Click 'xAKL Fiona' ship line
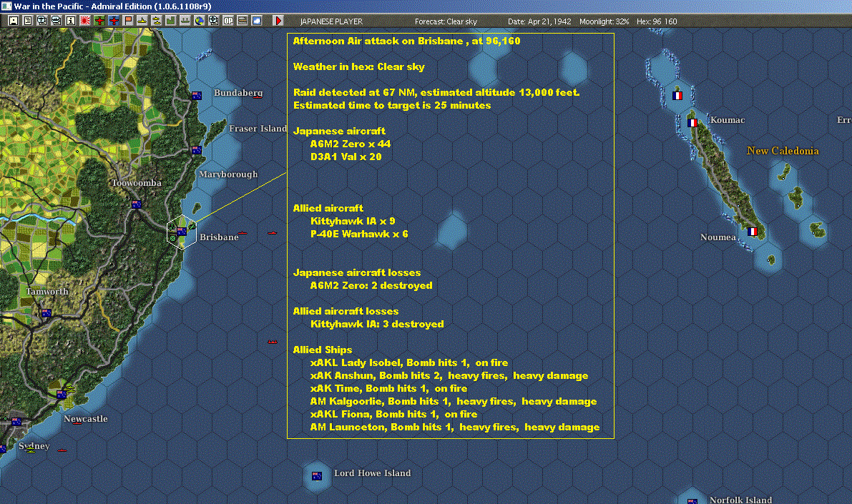The image size is (852, 504). click(x=394, y=415)
